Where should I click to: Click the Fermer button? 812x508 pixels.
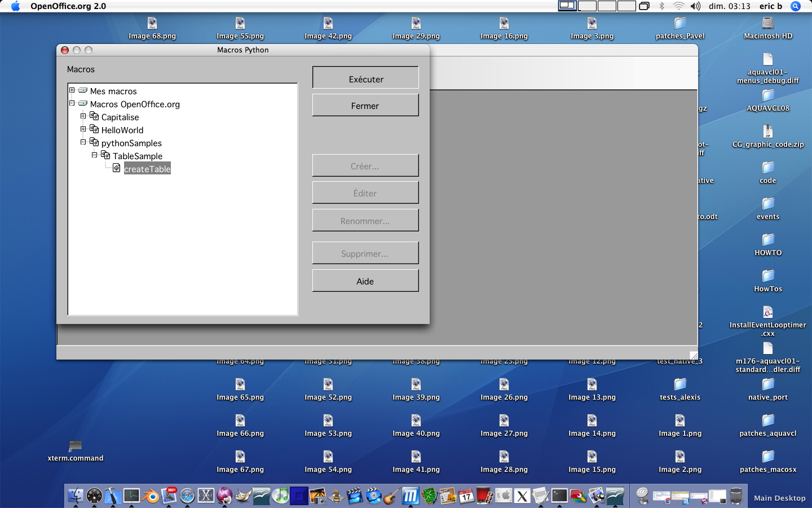[x=365, y=106]
